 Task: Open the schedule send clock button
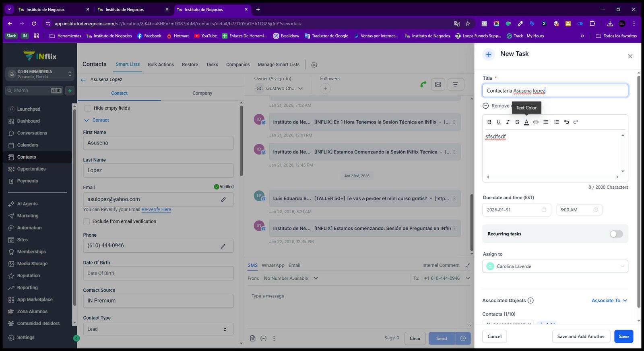pyautogui.click(x=463, y=339)
